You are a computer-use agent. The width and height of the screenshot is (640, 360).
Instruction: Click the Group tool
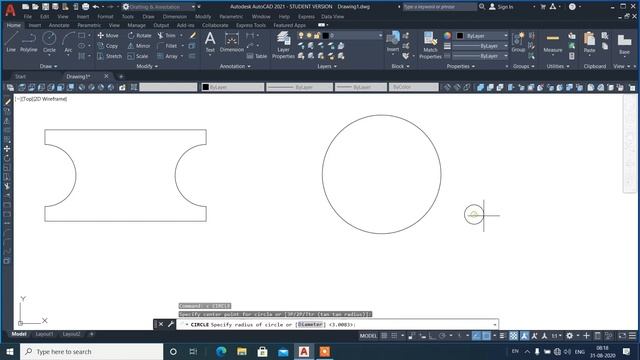(x=518, y=42)
